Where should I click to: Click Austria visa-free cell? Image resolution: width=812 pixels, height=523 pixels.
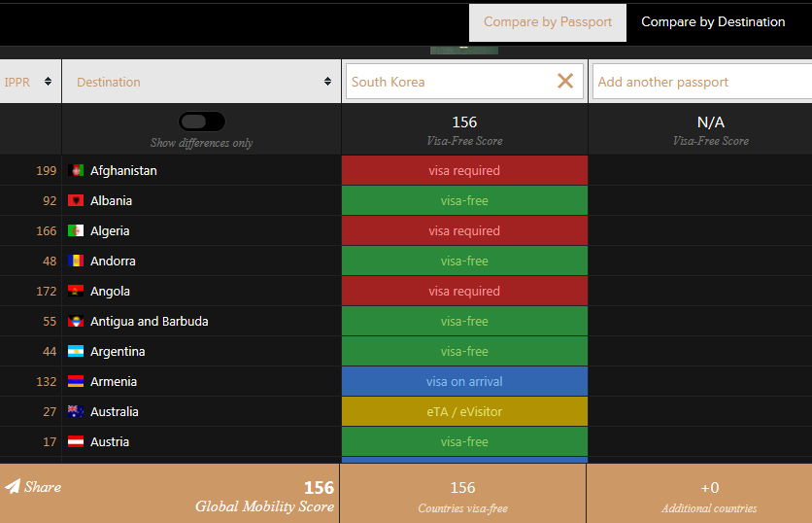click(464, 441)
